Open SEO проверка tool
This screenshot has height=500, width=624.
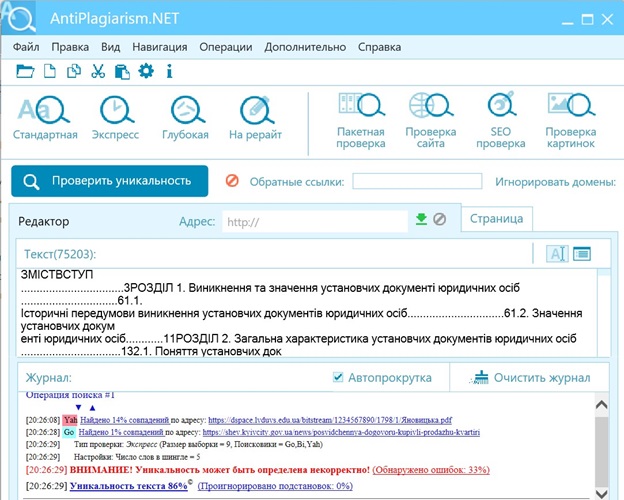click(501, 120)
